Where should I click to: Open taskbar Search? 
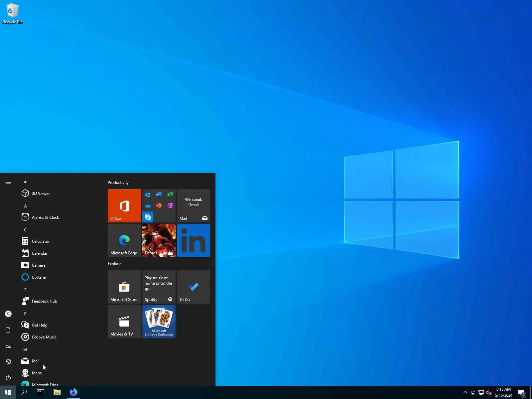[x=24, y=392]
